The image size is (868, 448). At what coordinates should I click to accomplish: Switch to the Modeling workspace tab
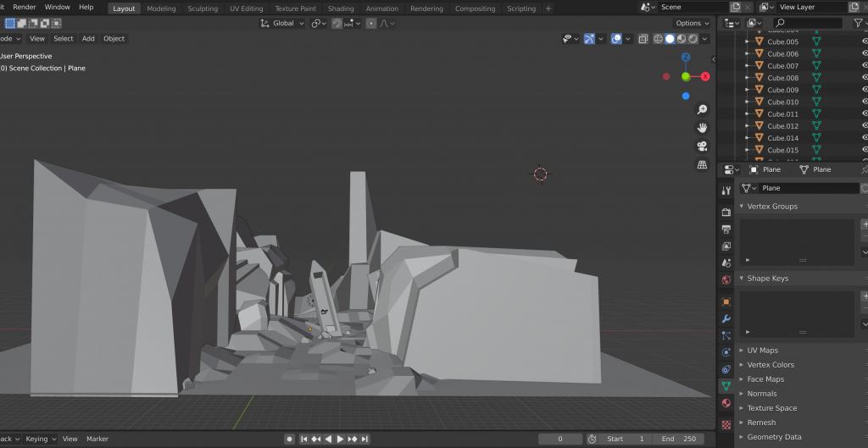click(161, 8)
